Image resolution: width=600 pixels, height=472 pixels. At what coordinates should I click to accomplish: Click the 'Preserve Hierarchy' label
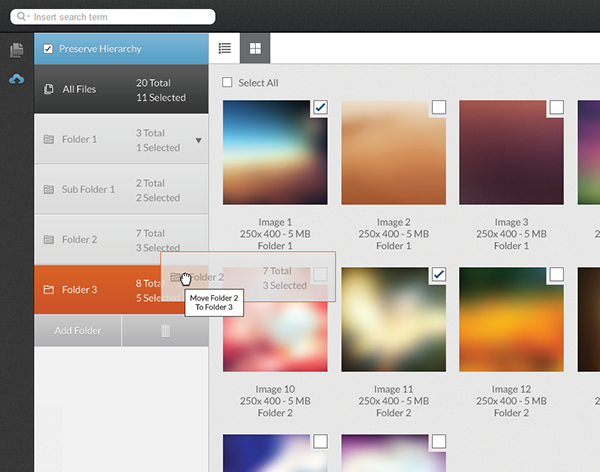coord(100,49)
